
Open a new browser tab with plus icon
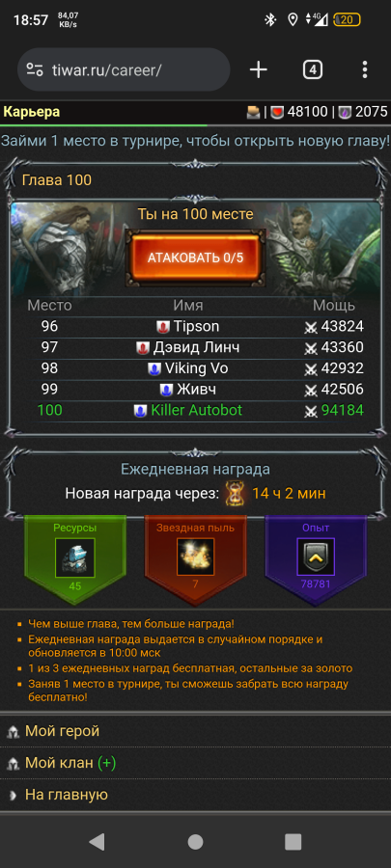pos(258,69)
